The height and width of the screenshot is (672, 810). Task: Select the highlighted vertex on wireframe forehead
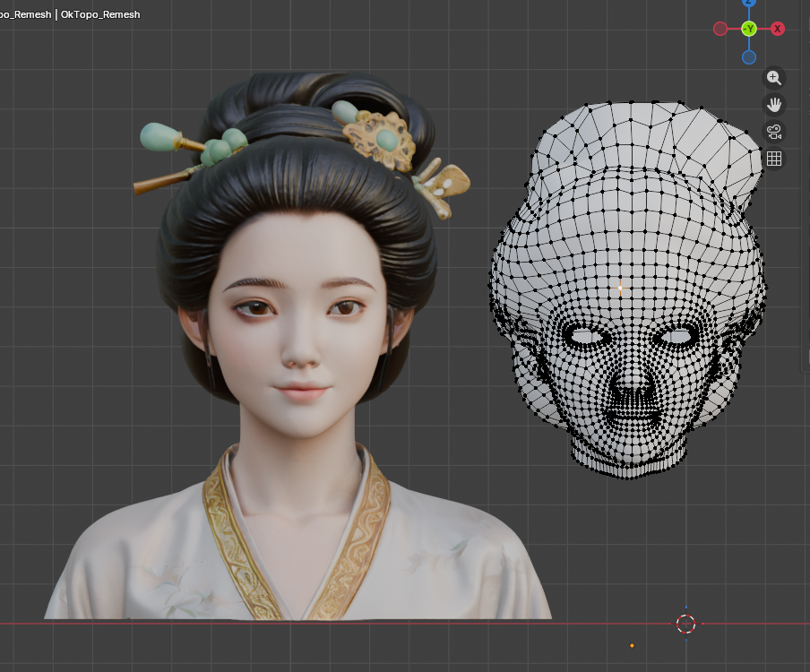620,288
